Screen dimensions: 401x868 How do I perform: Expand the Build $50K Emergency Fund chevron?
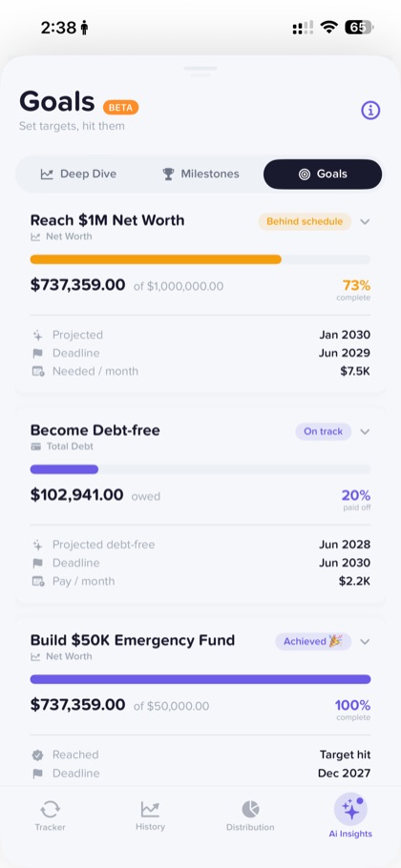pos(365,642)
